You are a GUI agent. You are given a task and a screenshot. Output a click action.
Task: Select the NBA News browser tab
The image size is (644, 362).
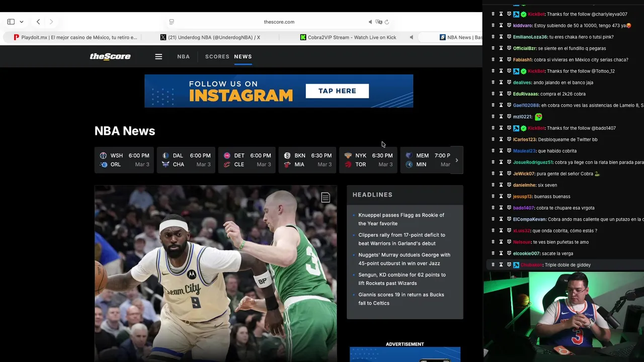460,37
